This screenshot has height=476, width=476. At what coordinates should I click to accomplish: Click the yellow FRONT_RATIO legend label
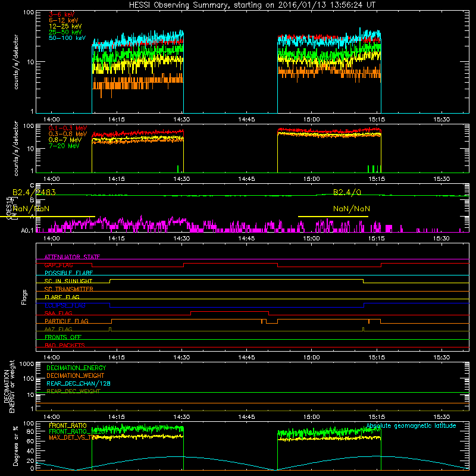(68, 425)
